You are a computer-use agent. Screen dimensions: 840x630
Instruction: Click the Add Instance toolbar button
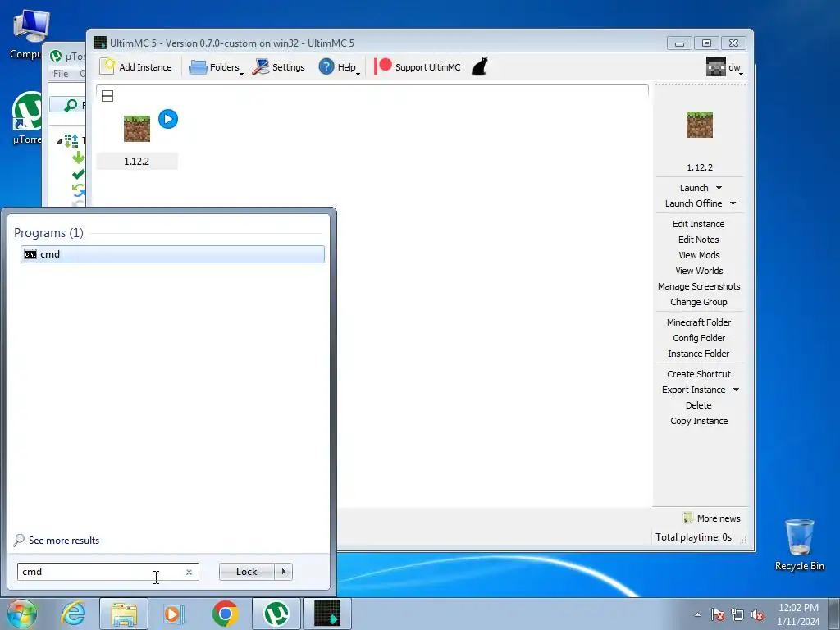[137, 67]
